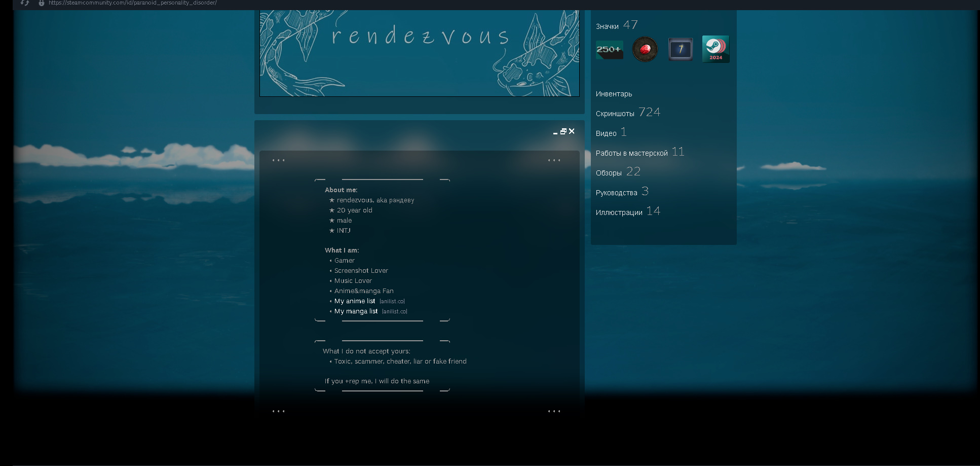Click the X icon in the showcase header
980x466 pixels.
[x=572, y=131]
